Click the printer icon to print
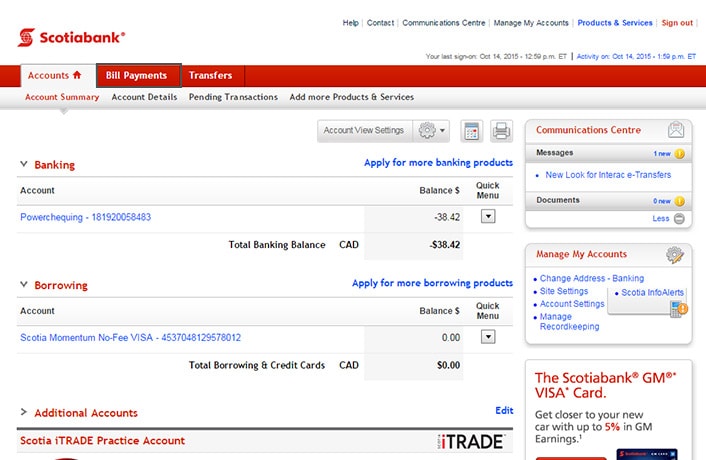 coord(501,131)
